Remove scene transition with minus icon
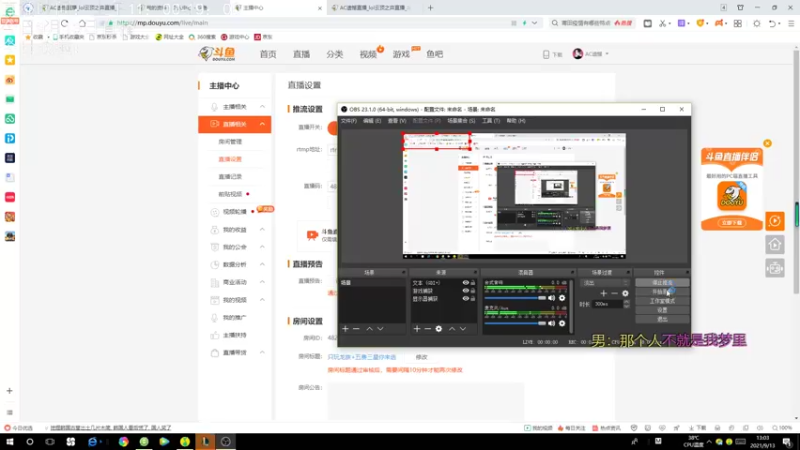The width and height of the screenshot is (800, 450). point(614,293)
